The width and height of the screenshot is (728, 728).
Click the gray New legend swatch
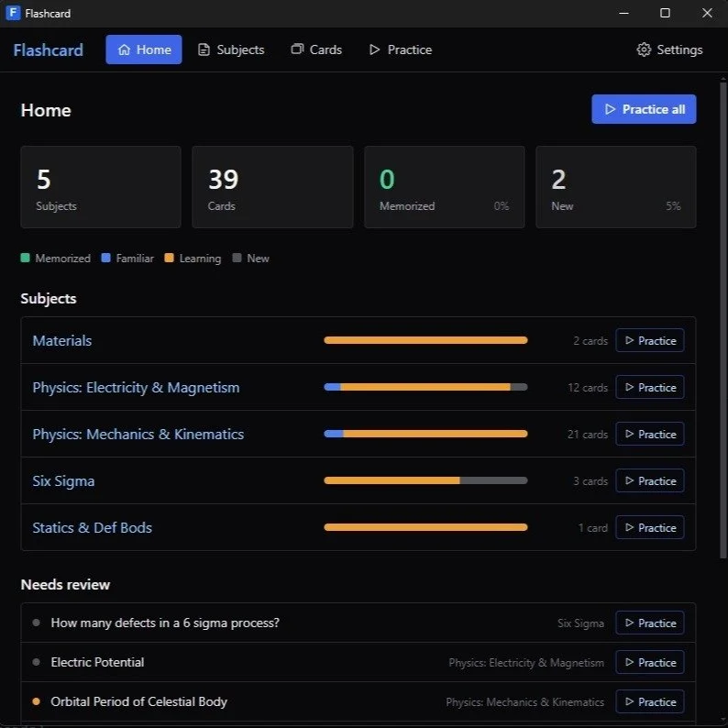tap(237, 258)
